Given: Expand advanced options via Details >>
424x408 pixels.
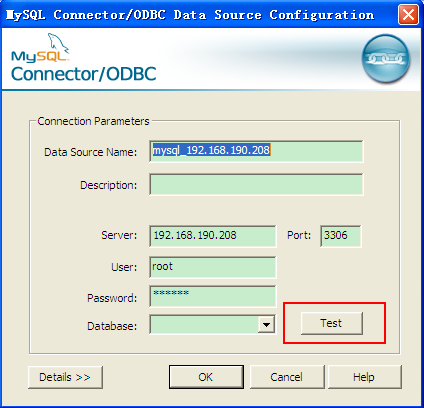Looking at the screenshot, I should [65, 377].
